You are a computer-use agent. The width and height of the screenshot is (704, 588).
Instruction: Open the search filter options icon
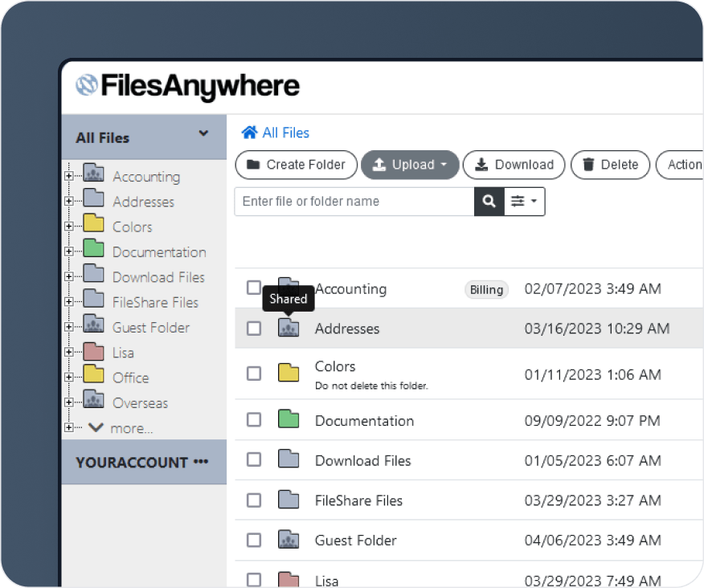524,202
